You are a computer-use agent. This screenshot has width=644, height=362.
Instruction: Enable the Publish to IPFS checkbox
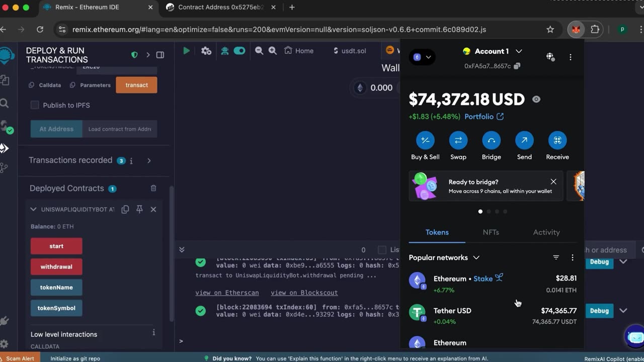point(35,105)
